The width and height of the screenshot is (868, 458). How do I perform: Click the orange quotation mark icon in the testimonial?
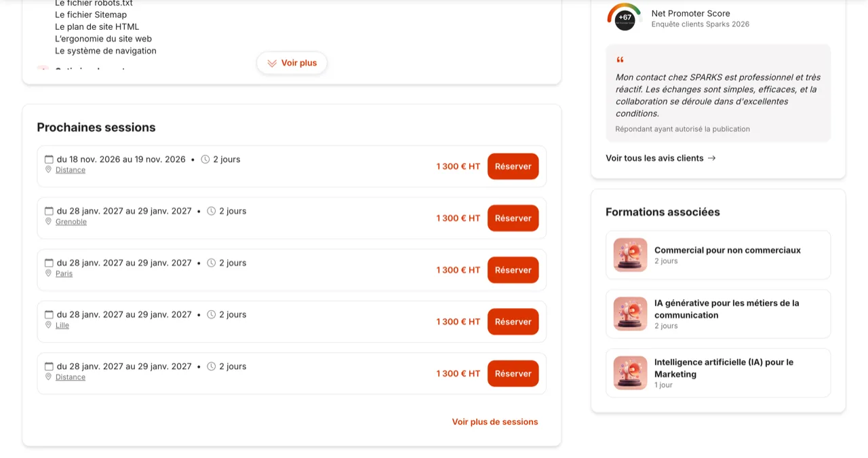point(620,60)
